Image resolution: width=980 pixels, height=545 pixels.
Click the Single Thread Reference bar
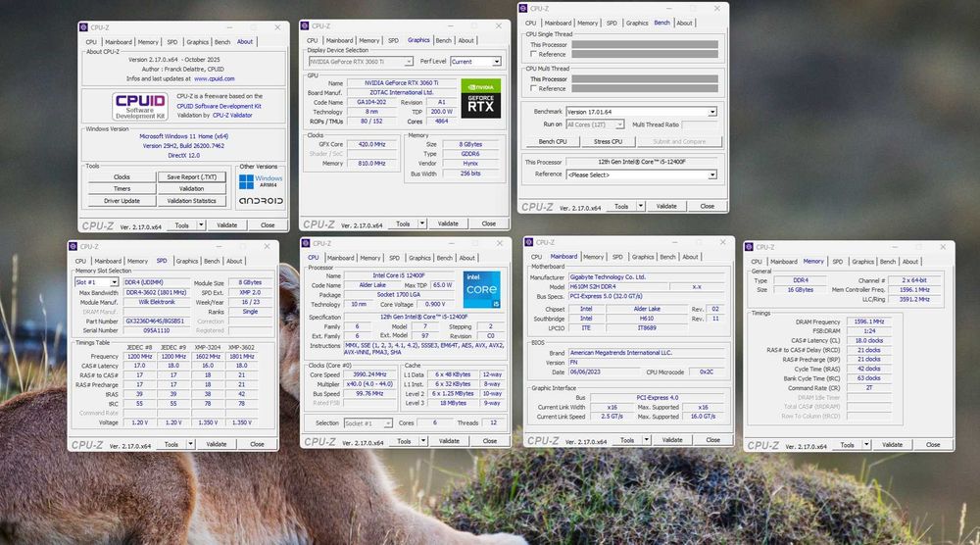645,54
